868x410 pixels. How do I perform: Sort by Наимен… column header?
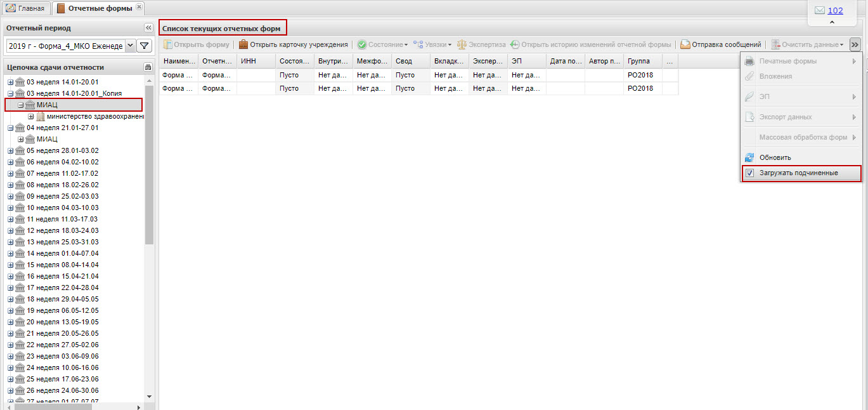click(x=178, y=61)
